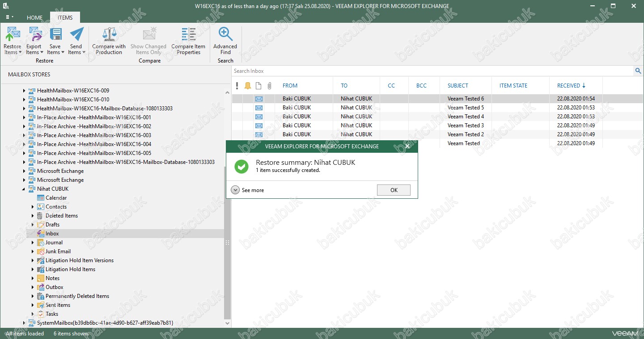Select Litigation Hold Item Versions folder

80,260
